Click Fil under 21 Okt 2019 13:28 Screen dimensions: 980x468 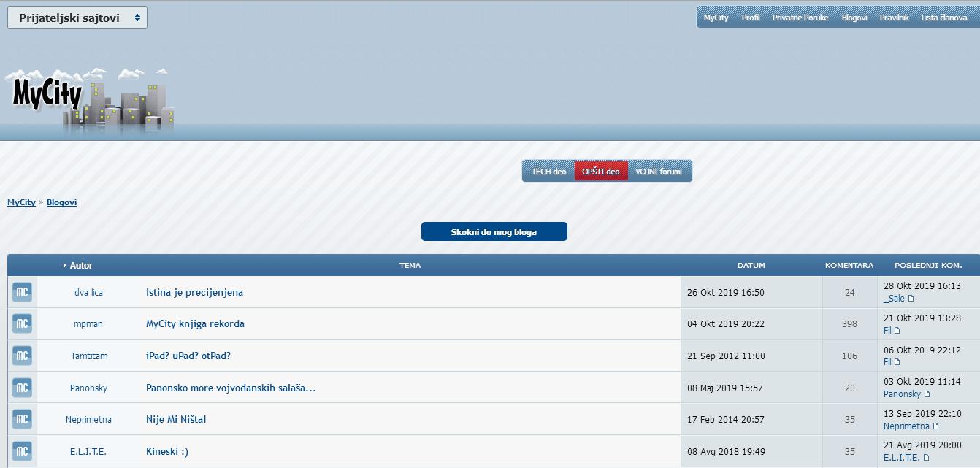coord(887,330)
